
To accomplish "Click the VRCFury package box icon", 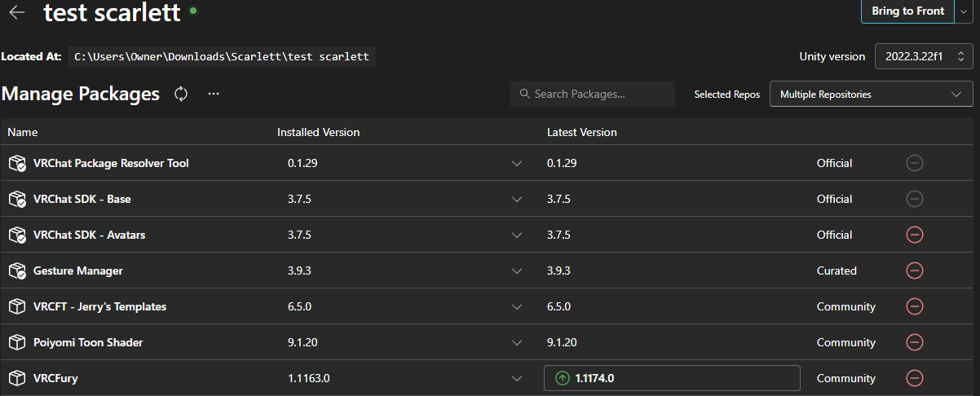I will [x=17, y=378].
